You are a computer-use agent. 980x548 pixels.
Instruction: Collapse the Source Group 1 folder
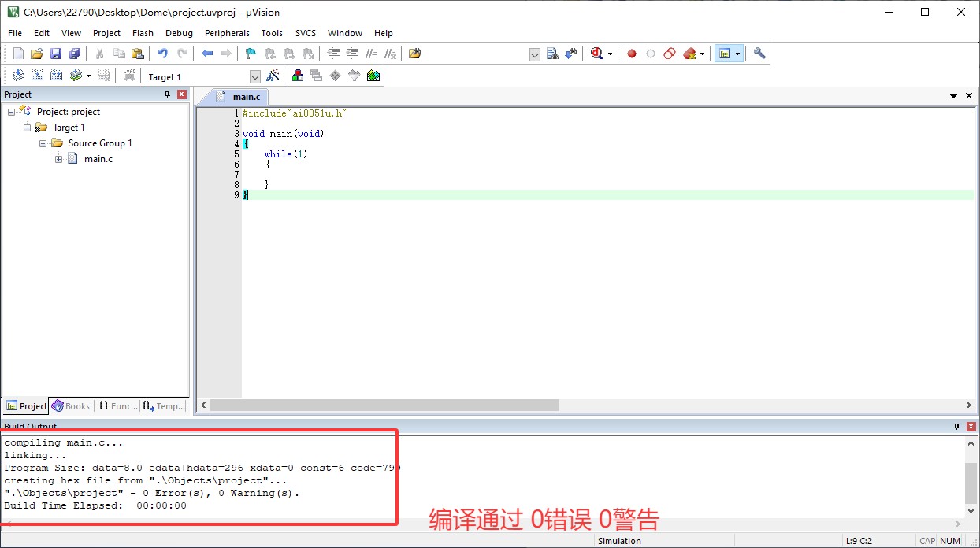pos(43,143)
